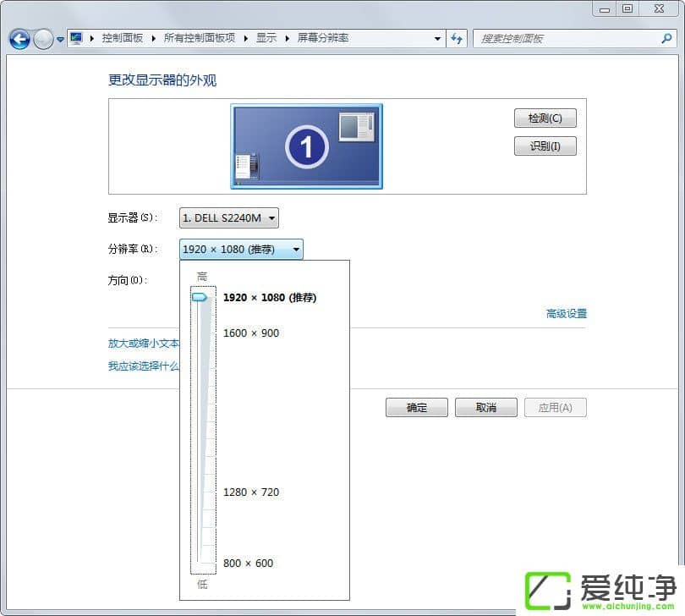The image size is (685, 616).
Task: Go to 控制面板 in the breadcrumb
Action: tap(123, 38)
